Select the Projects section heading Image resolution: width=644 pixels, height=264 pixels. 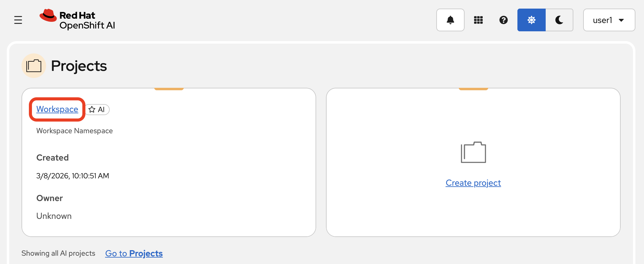79,65
